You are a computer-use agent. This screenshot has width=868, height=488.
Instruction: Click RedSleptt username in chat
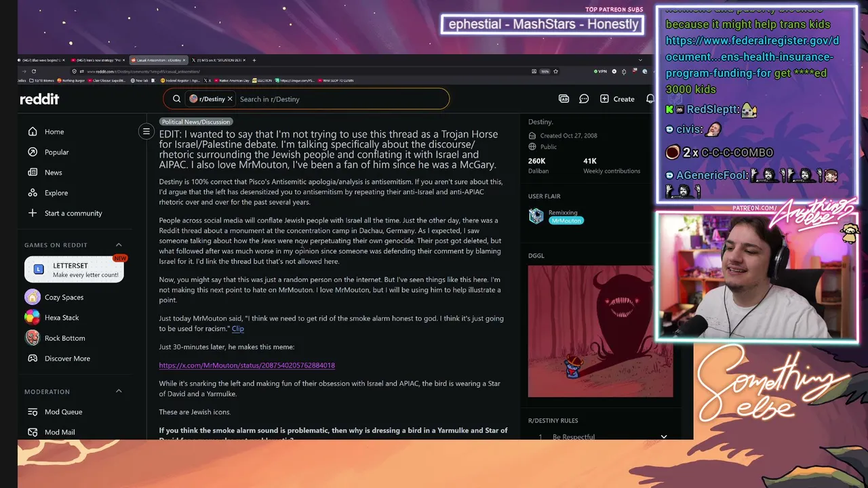pyautogui.click(x=713, y=109)
